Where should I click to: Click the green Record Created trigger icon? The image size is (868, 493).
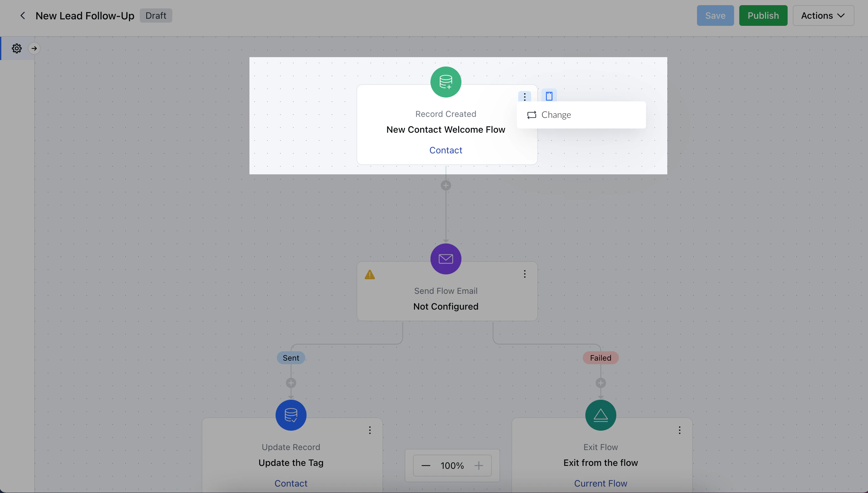tap(446, 82)
